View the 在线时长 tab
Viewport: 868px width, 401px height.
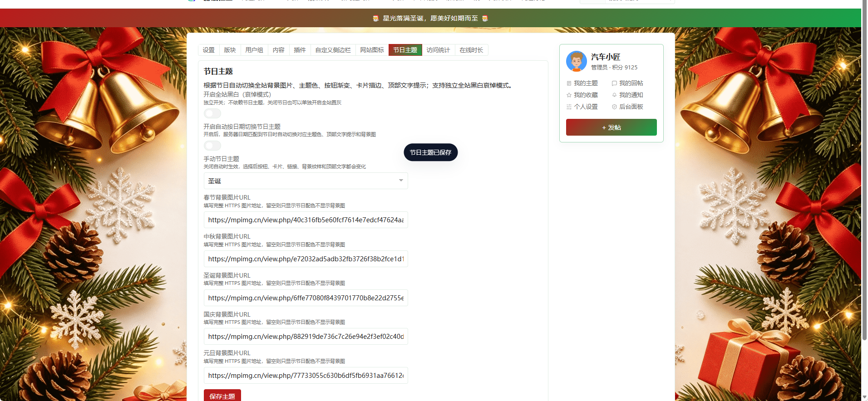(x=472, y=50)
